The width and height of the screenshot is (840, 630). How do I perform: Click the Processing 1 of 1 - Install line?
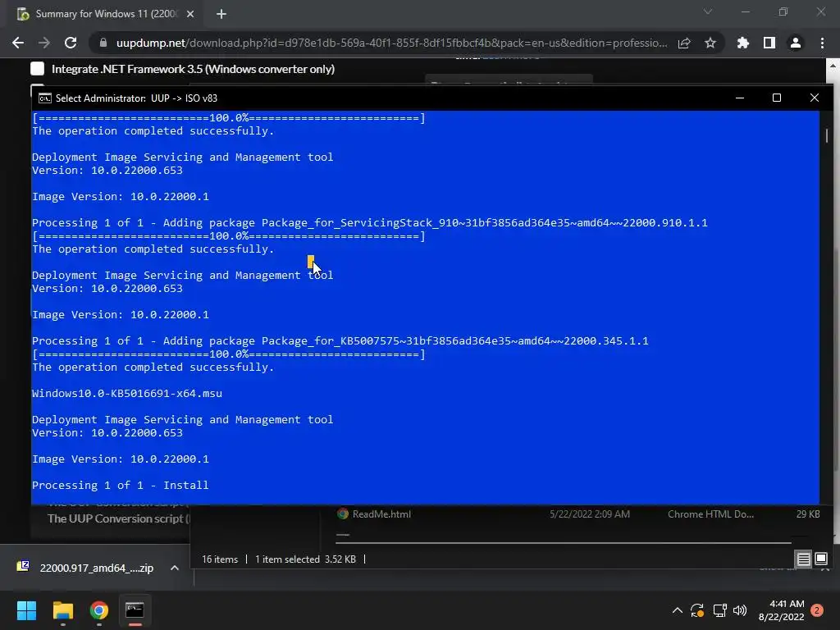click(120, 486)
